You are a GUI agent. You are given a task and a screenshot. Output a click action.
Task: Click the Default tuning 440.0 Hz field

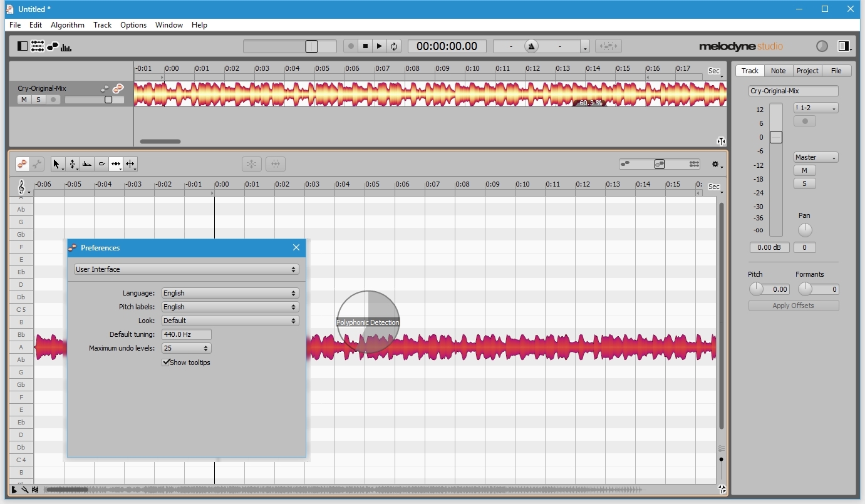coord(186,335)
